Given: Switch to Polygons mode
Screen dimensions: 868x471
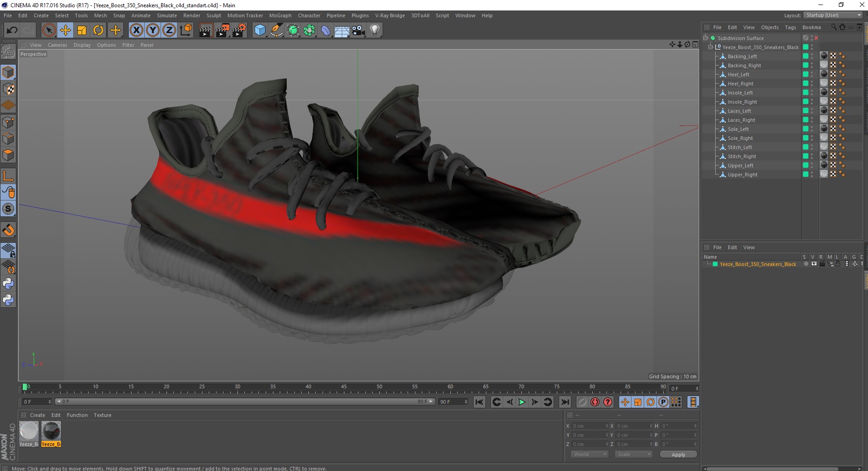Looking at the screenshot, I should point(8,155).
